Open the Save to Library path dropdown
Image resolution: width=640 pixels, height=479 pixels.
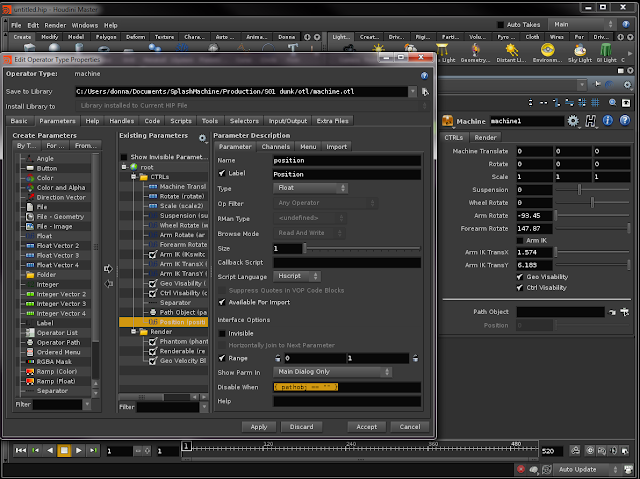click(x=413, y=91)
